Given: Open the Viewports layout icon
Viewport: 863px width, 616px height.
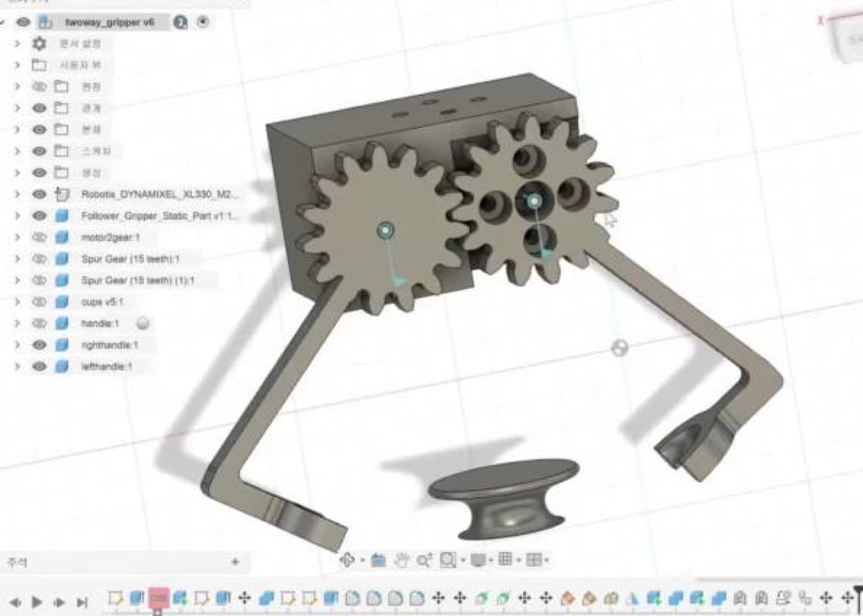Looking at the screenshot, I should click(533, 560).
